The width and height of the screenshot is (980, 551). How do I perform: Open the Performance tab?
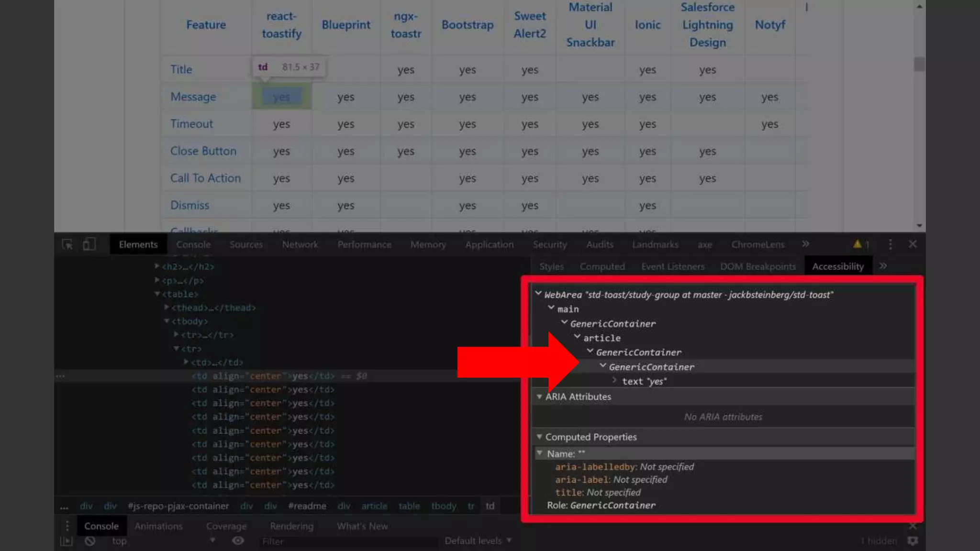tap(364, 244)
